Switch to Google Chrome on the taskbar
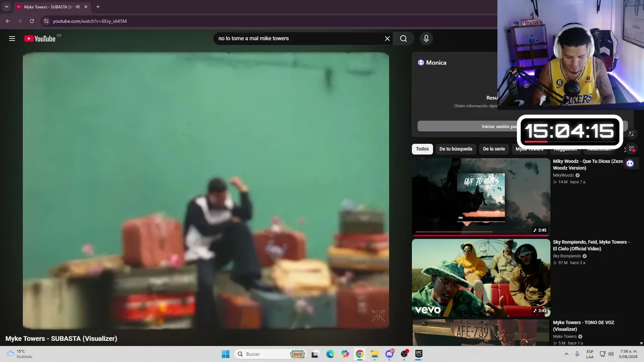This screenshot has width=644, height=362. coord(360,354)
